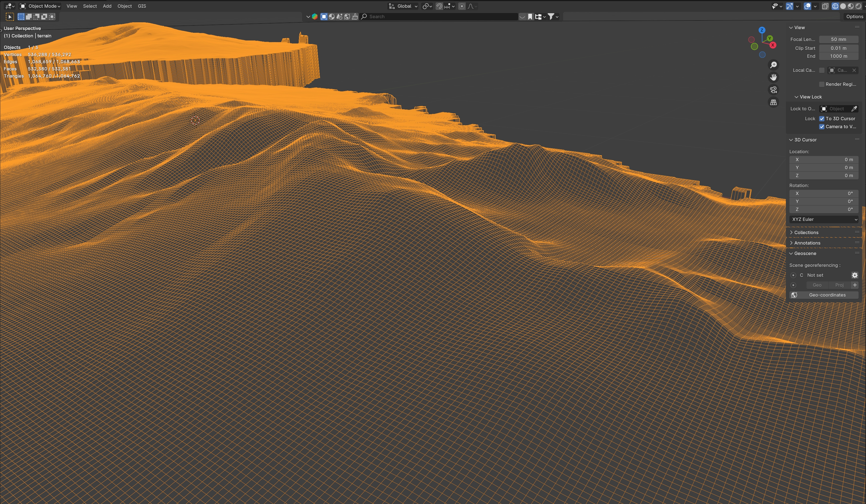Click zoom viewport magnifier gizmo

pos(773,65)
